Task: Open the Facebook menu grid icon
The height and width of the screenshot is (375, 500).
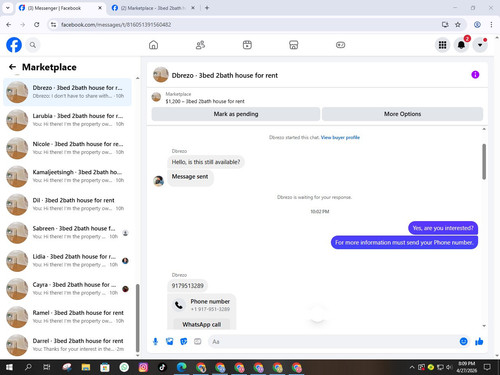Action: 442,45
